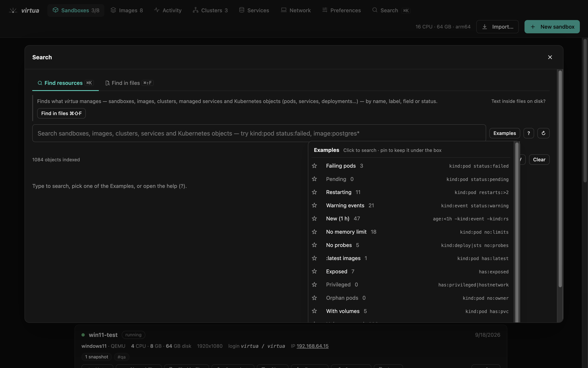Image resolution: width=588 pixels, height=368 pixels.
Task: Pin the Pending example star
Action: point(314,179)
